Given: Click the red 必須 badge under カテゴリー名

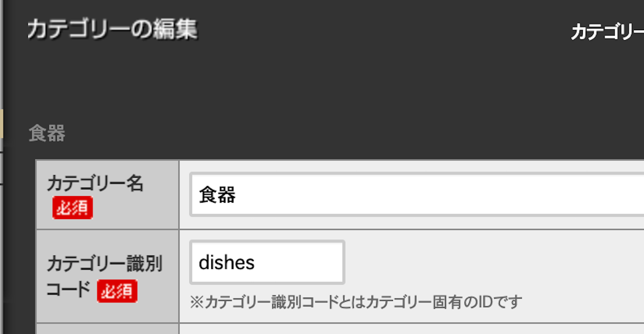Looking at the screenshot, I should [72, 208].
